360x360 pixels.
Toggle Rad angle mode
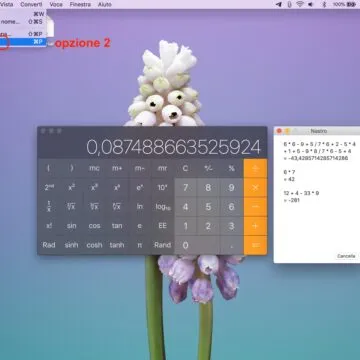pyautogui.click(x=49, y=245)
